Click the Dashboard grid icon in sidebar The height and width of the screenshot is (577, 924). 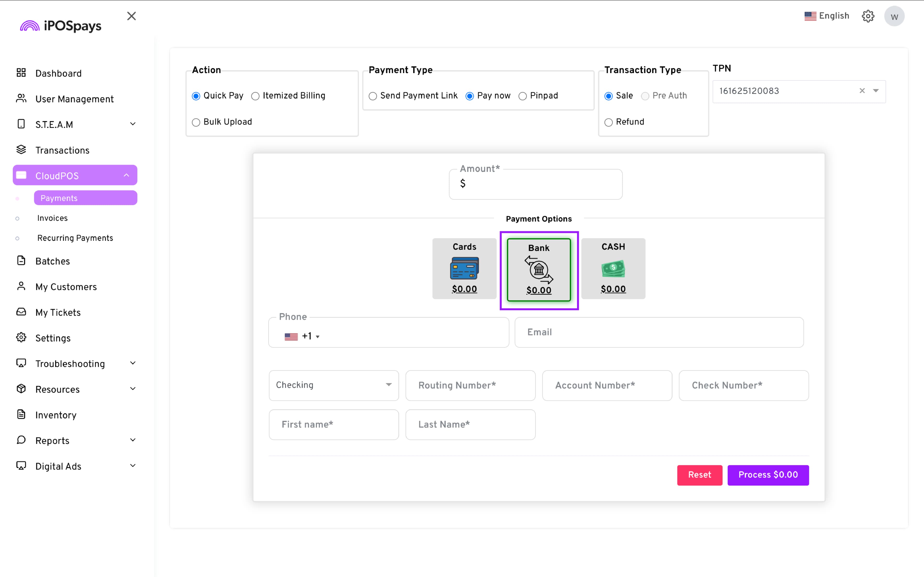tap(21, 73)
